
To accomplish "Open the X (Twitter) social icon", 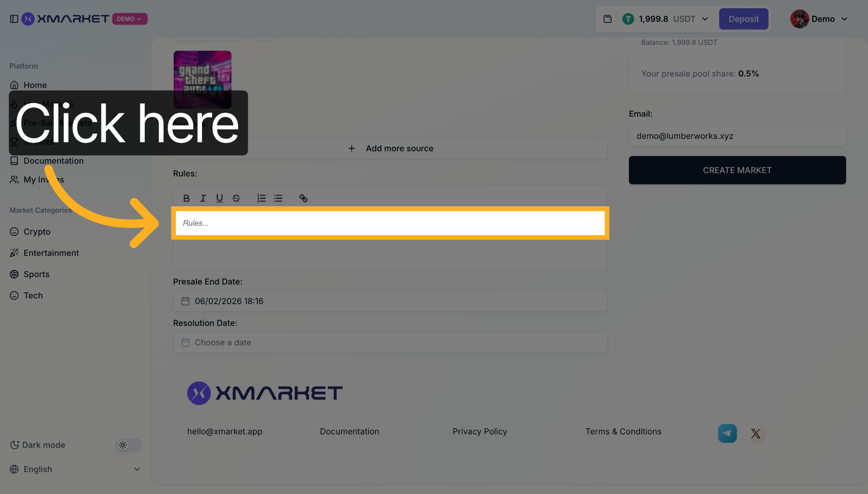I will coord(756,433).
